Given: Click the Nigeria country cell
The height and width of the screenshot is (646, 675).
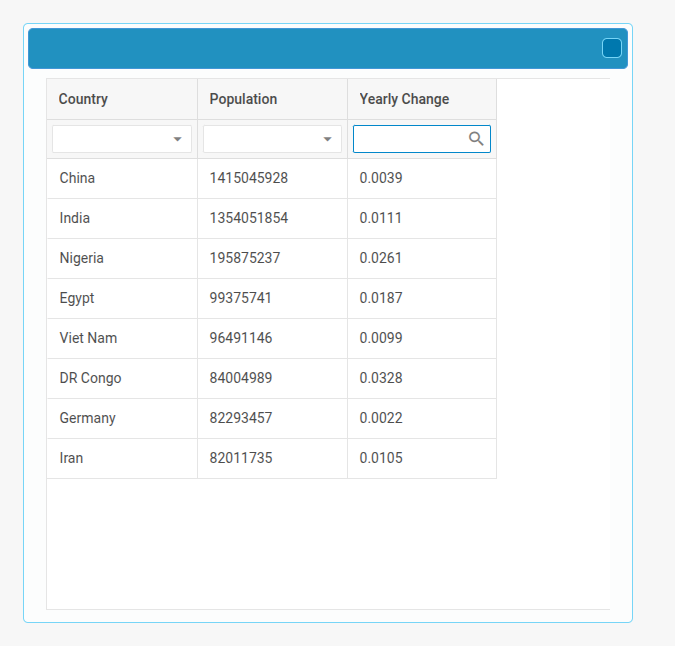Looking at the screenshot, I should click(x=82, y=258).
